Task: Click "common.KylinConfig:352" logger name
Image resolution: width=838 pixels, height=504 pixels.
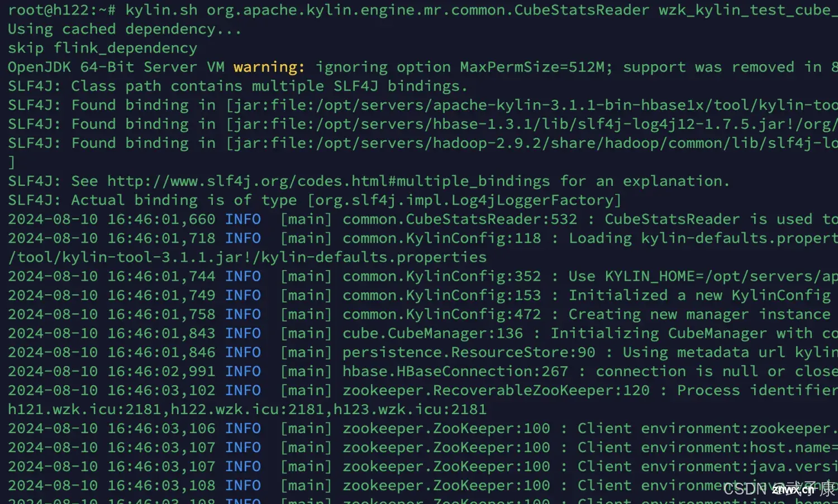Action: 442,276
